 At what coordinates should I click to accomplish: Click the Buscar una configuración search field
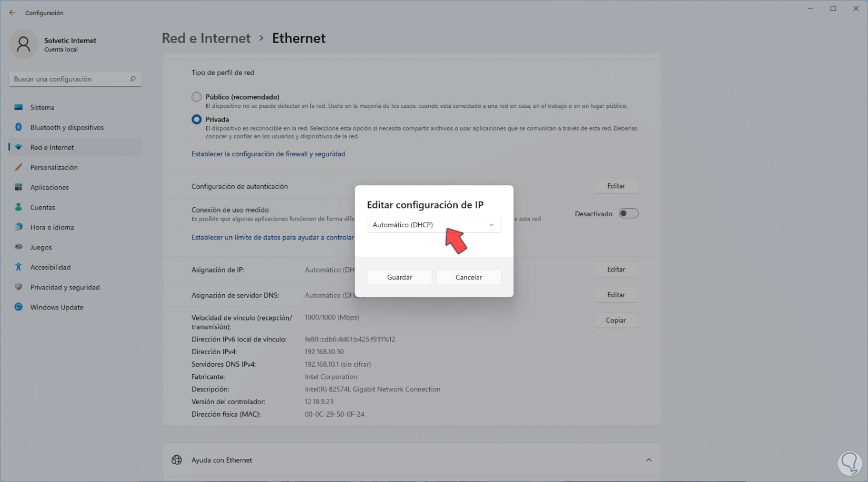pos(68,79)
